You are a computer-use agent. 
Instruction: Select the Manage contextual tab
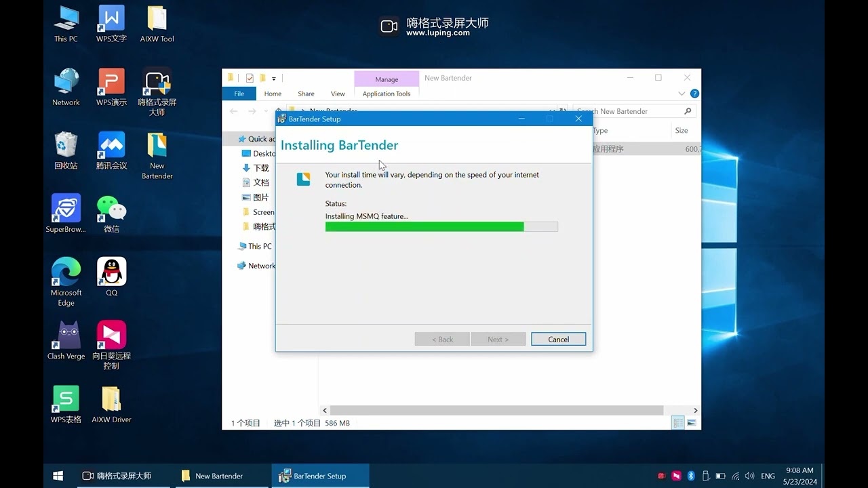[387, 79]
